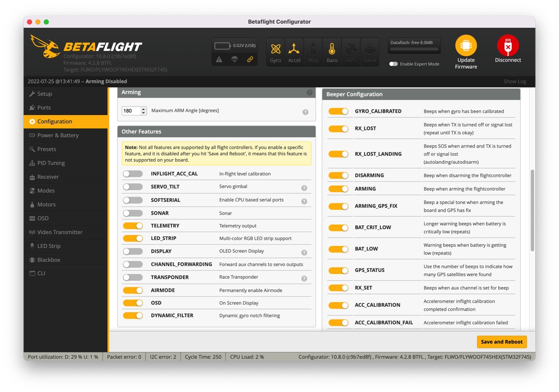Turn off RX_LOST_LANDING beeper
The height and width of the screenshot is (392, 559).
(338, 154)
